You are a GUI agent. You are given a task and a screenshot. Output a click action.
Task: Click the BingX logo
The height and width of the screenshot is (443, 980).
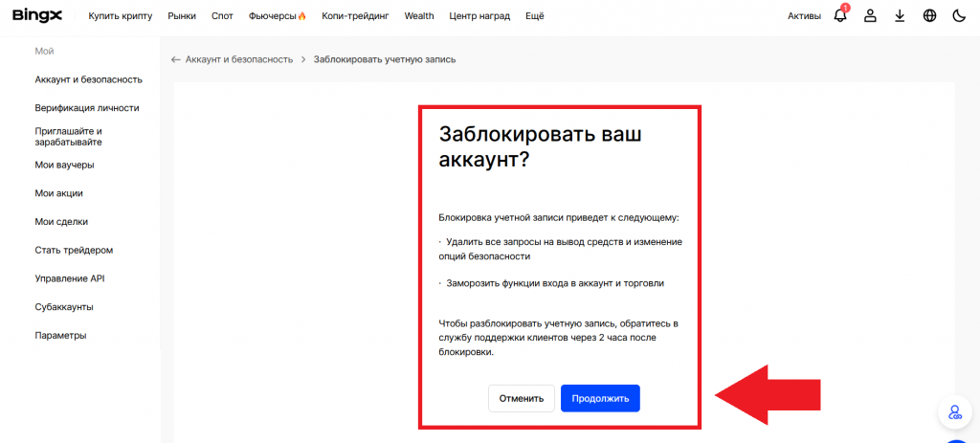coord(37,15)
